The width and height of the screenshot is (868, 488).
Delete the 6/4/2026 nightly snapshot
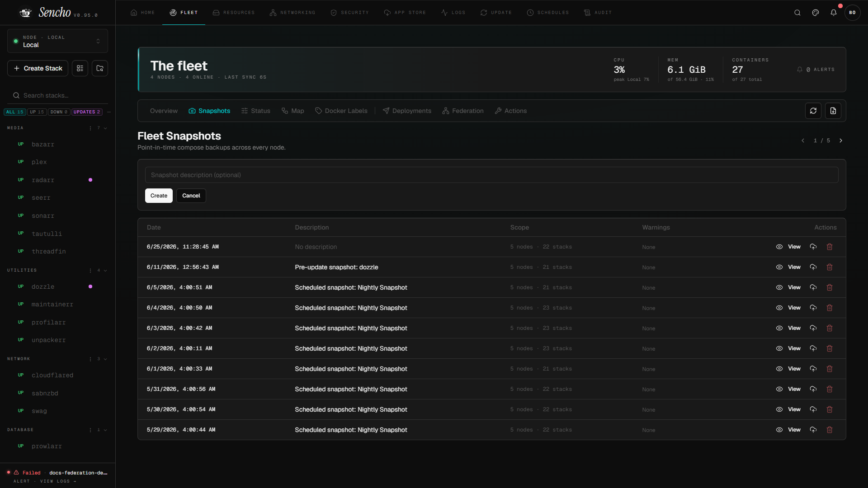pos(830,308)
